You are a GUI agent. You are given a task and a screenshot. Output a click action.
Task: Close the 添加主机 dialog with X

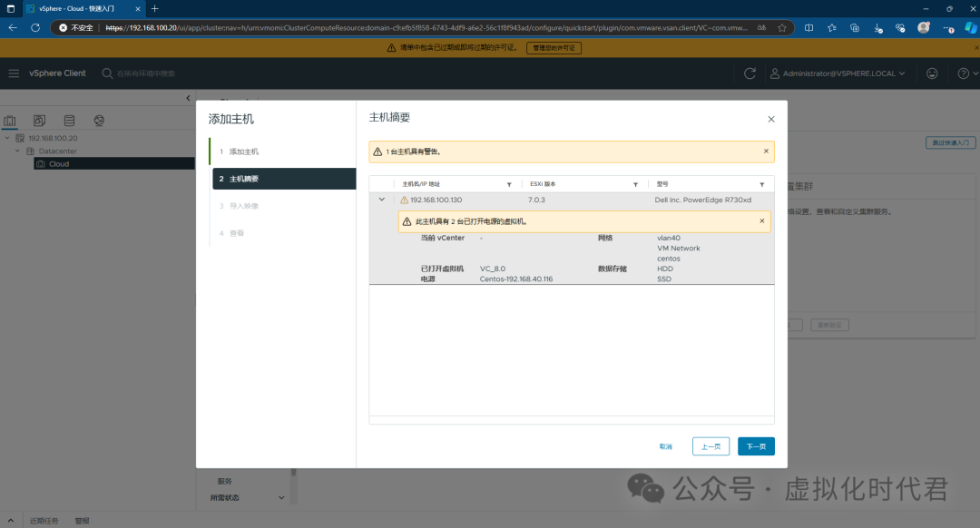[x=770, y=120]
